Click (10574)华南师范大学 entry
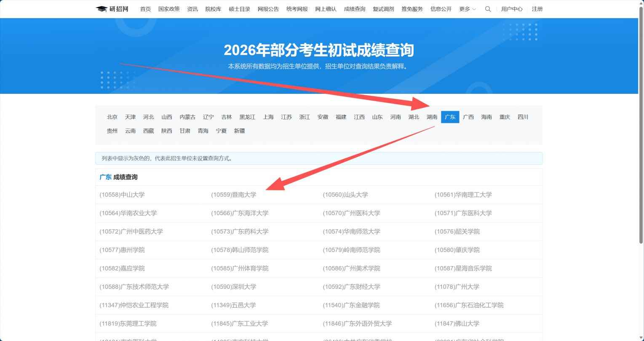 coord(351,232)
